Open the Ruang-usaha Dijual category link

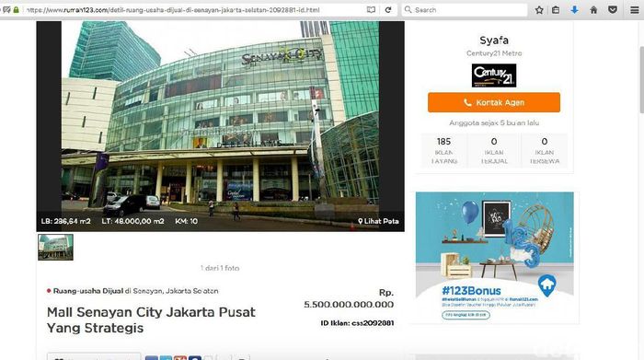click(88, 291)
